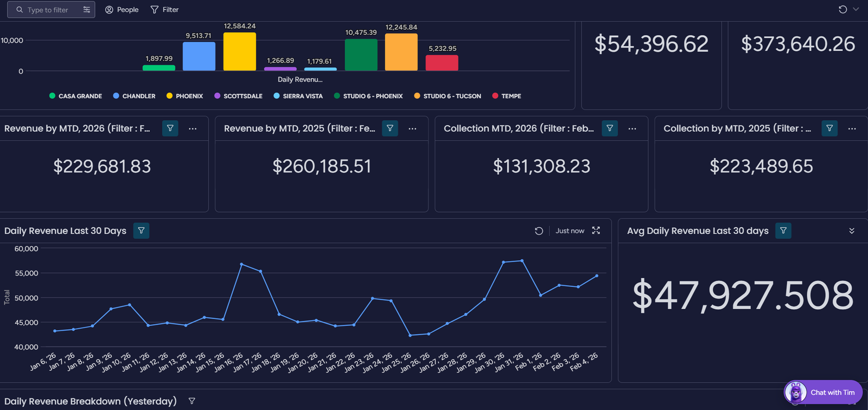This screenshot has width=868, height=410.
Task: Open the People filter
Action: (122, 10)
